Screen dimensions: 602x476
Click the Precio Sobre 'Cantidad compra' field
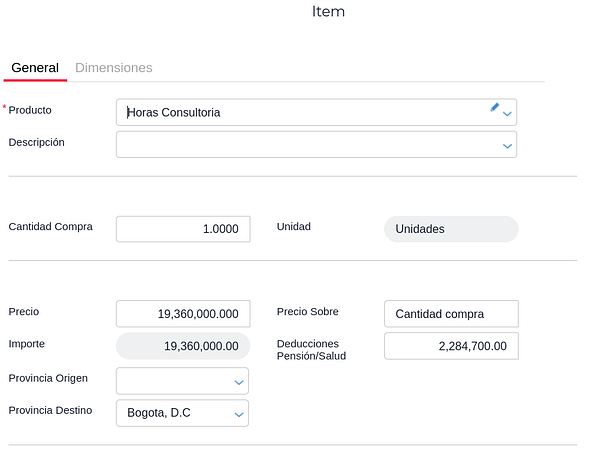[451, 314]
